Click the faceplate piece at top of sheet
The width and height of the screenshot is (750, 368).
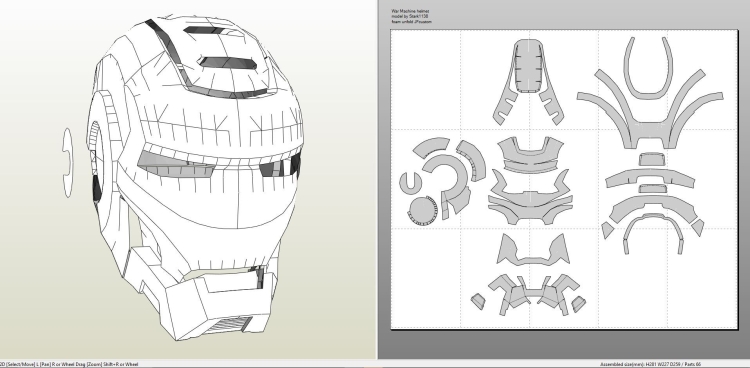click(x=529, y=81)
